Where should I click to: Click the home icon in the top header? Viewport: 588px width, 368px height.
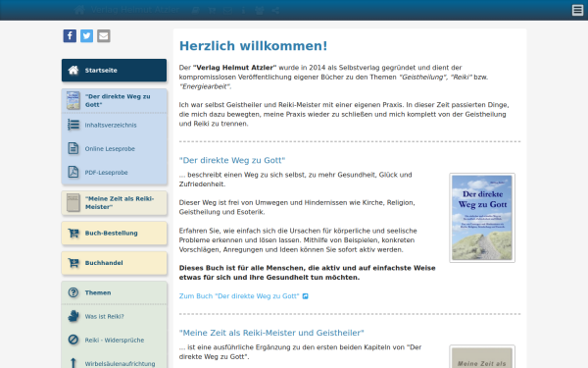(x=79, y=10)
